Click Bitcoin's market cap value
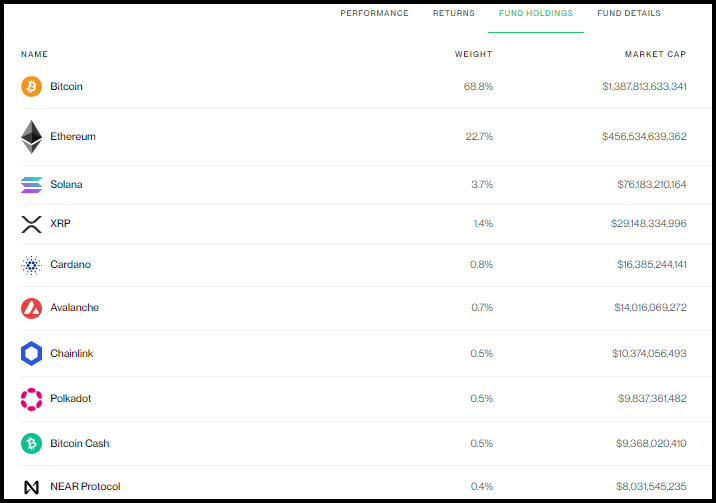 click(644, 87)
